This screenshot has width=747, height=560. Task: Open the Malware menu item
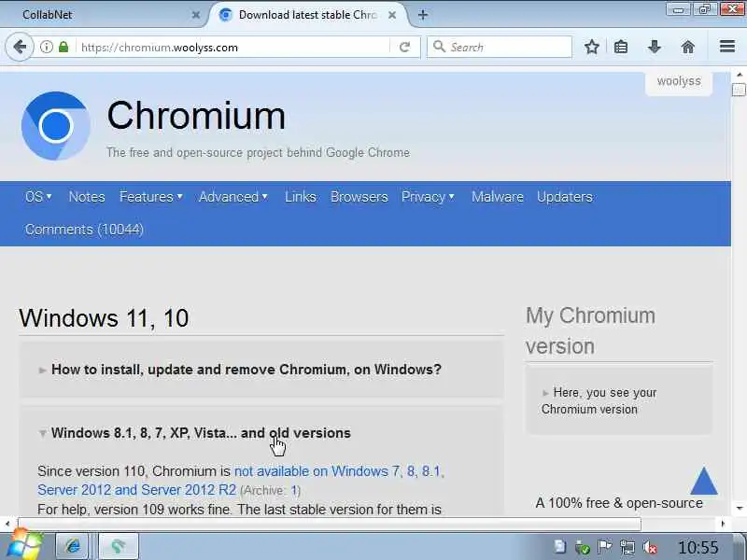pos(498,197)
